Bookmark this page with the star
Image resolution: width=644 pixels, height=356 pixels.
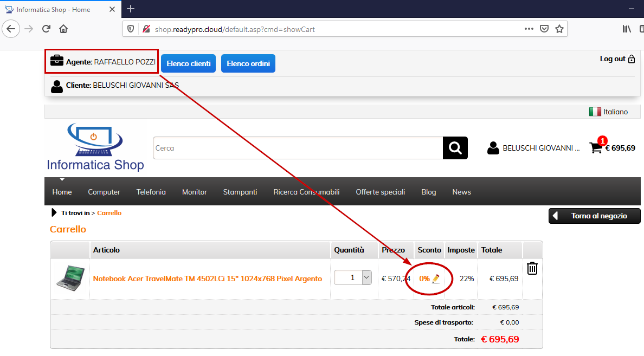(559, 29)
